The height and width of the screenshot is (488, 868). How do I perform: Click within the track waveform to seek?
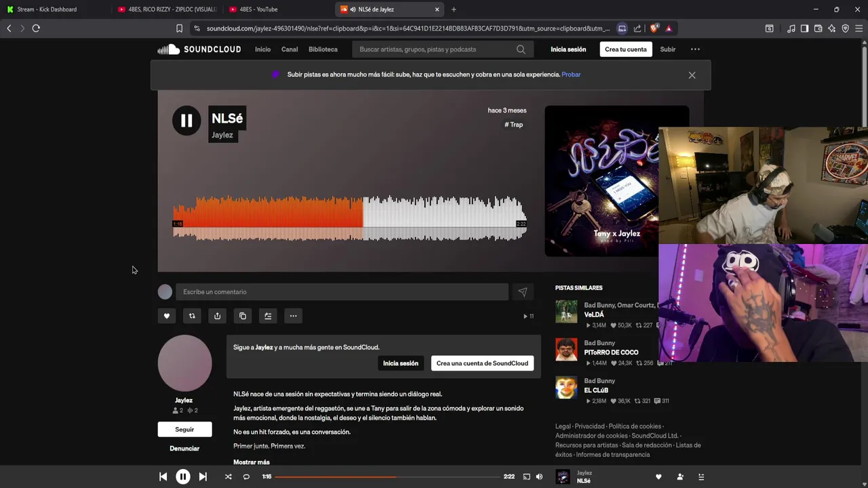(x=350, y=218)
